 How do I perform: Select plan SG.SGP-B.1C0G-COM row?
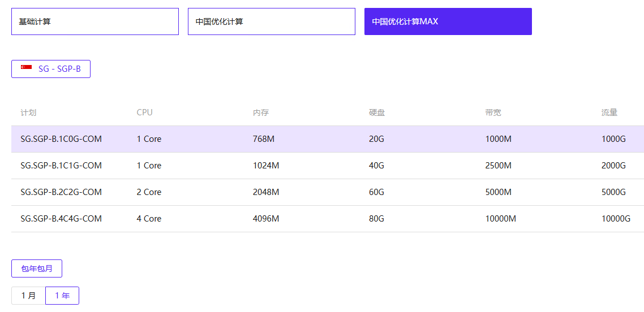(61, 139)
